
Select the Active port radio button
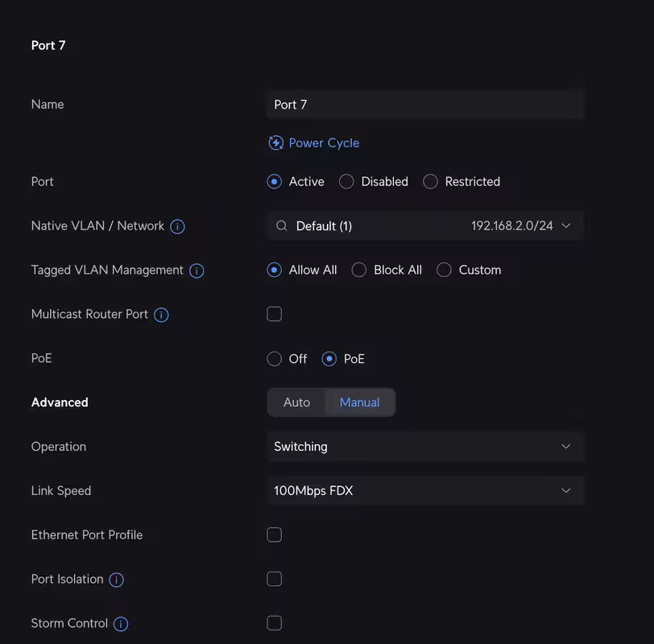[x=274, y=182]
